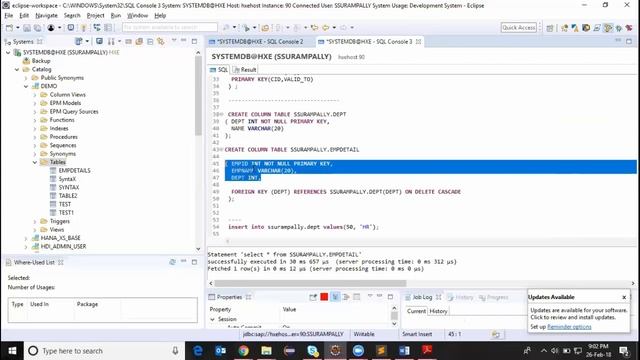
Task: Click the Add System icon in Systems panel
Action: pyautogui.click(x=79, y=41)
